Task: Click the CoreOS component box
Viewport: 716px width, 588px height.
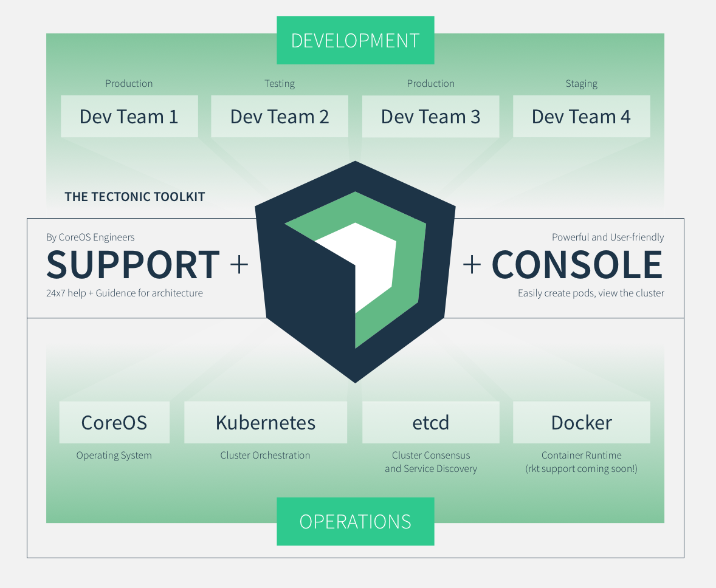Action: 114,422
